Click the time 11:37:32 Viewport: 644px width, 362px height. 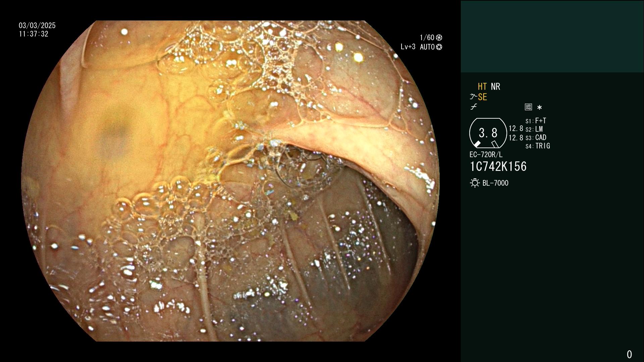34,34
